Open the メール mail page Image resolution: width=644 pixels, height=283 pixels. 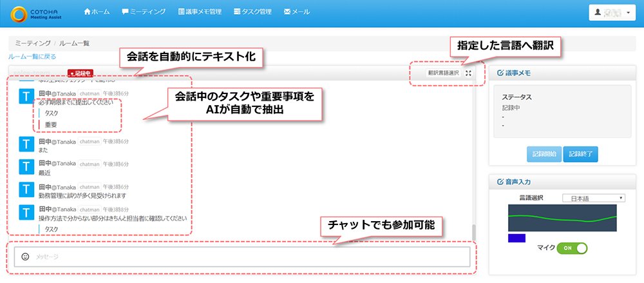(296, 12)
